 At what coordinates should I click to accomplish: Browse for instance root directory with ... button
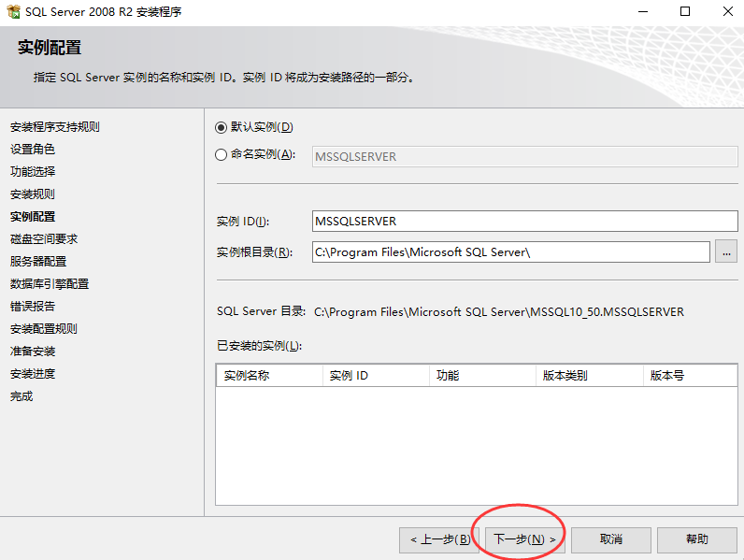(x=726, y=252)
